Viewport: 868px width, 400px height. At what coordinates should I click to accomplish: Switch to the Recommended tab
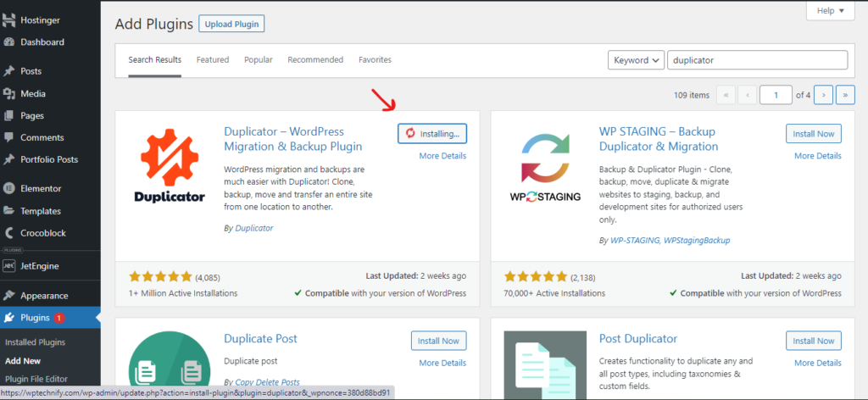tap(315, 60)
